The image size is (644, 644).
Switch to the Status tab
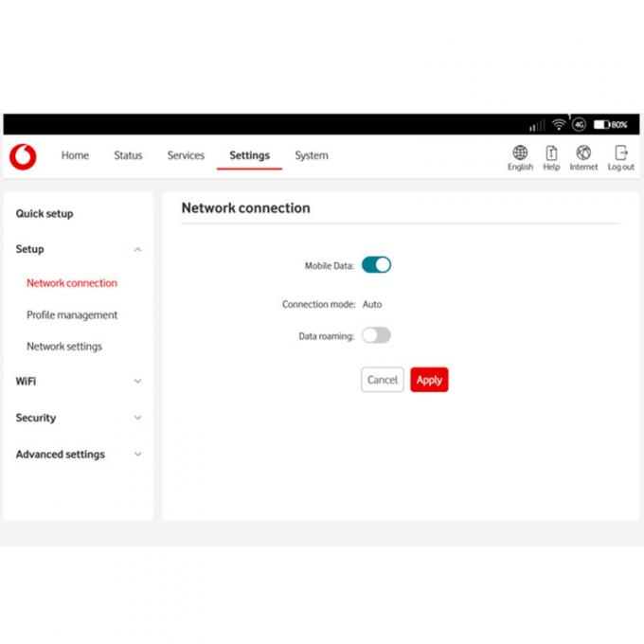(x=128, y=155)
